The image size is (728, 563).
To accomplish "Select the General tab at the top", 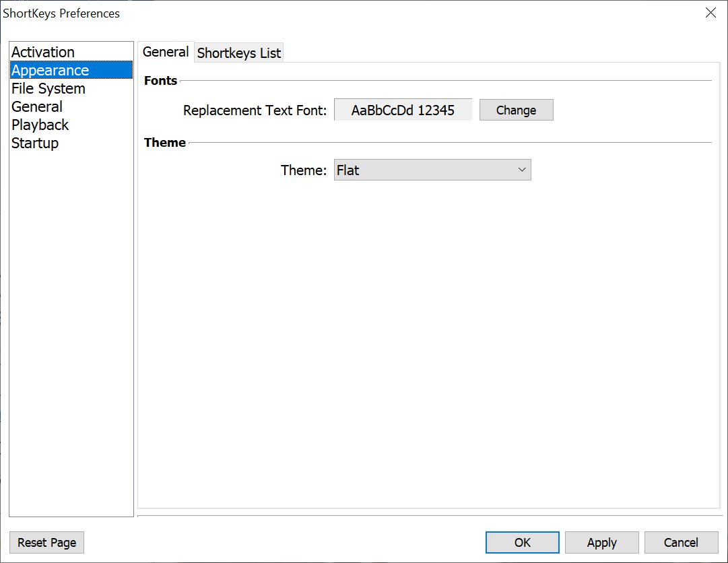I will pyautogui.click(x=166, y=52).
